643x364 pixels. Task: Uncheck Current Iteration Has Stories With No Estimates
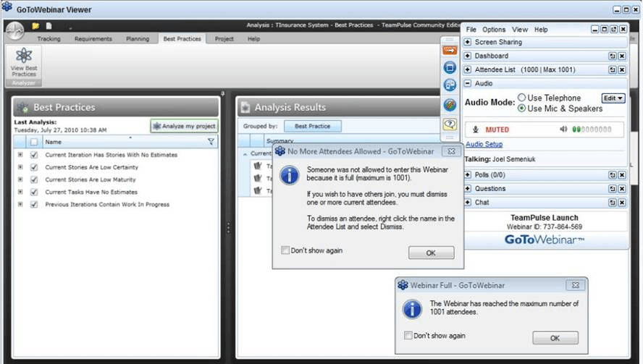34,155
